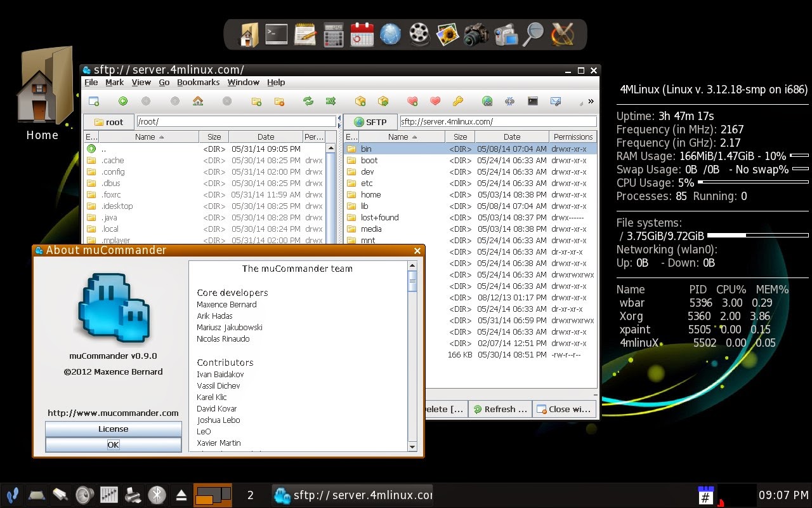Click the Mark group folder icon
Screen dimensions: 812x508
256,101
